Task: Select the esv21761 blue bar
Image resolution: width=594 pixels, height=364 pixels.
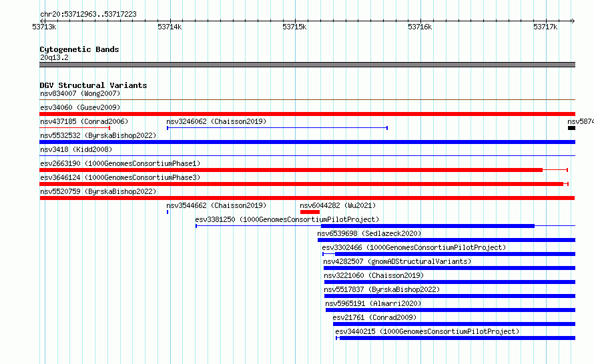Action: coord(455,324)
